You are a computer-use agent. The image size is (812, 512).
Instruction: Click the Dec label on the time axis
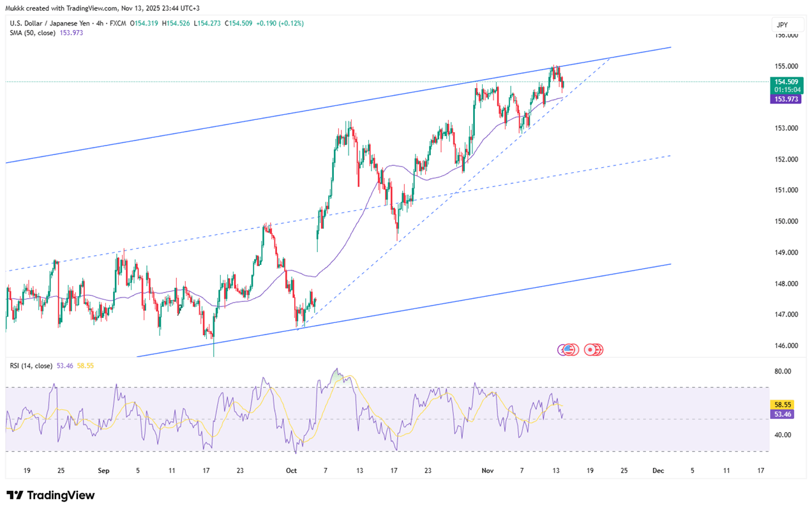658,471
